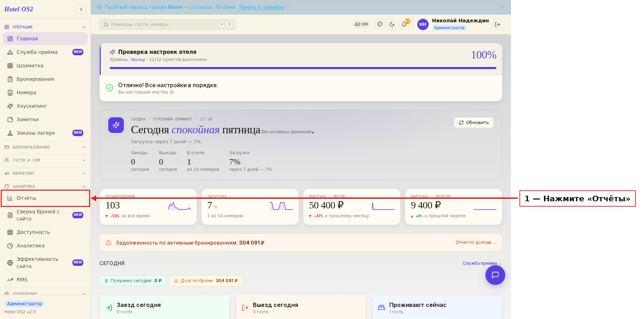Click the ДД НН date format badge

pos(361,24)
